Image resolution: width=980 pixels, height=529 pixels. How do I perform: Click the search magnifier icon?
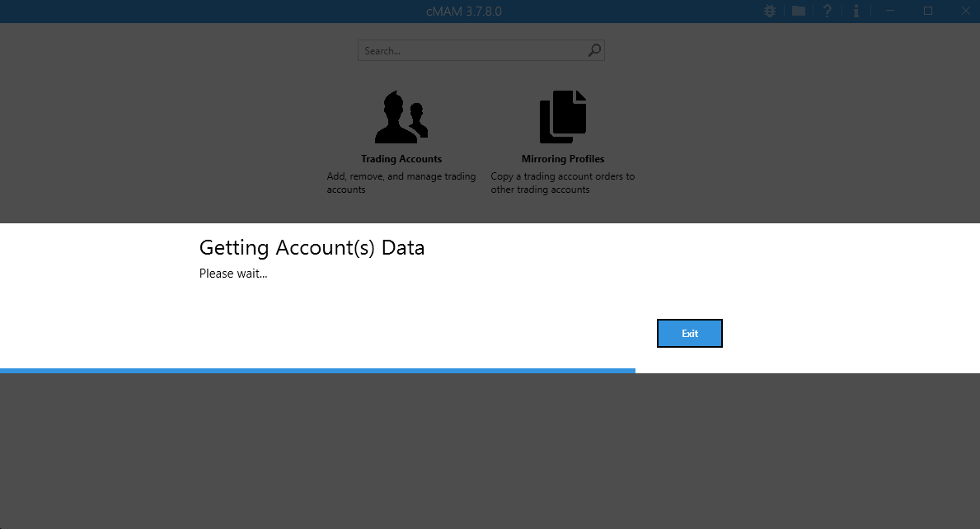tap(594, 51)
